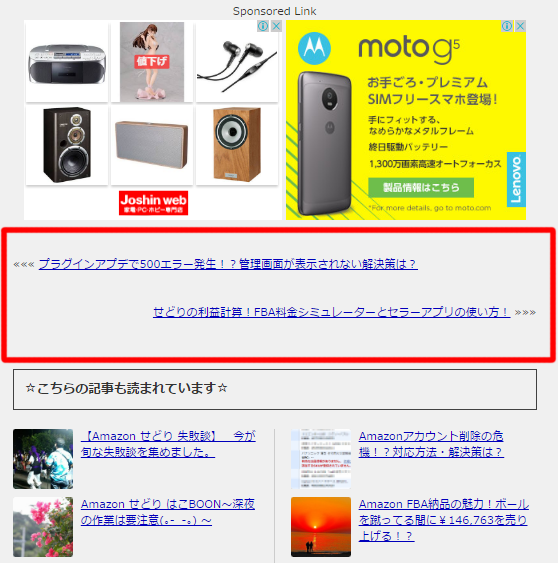Open the はこBOON 深夜の作業 article link
Screen dimensions: 558x563
[x=168, y=512]
